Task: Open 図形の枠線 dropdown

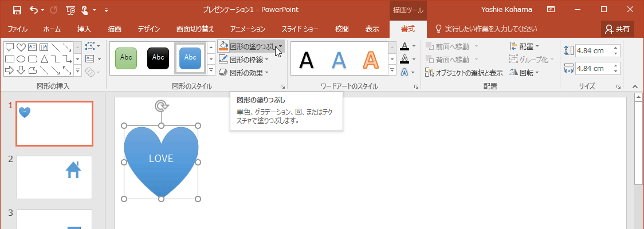Action: pyautogui.click(x=267, y=60)
